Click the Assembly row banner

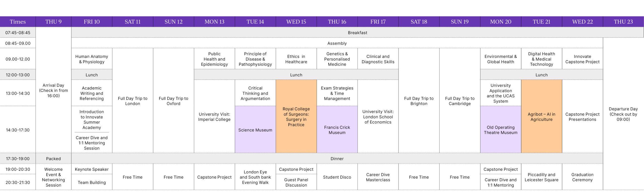(337, 43)
